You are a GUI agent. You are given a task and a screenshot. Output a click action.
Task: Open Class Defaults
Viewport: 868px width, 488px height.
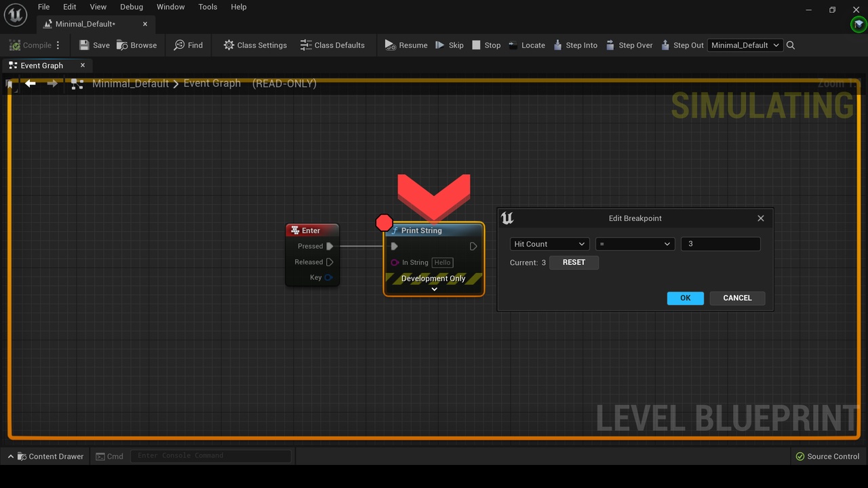click(x=332, y=45)
